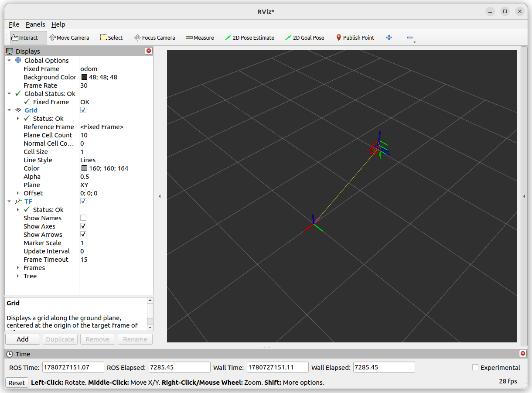Collapse the Global Options section
The height and width of the screenshot is (393, 532).
(9, 61)
